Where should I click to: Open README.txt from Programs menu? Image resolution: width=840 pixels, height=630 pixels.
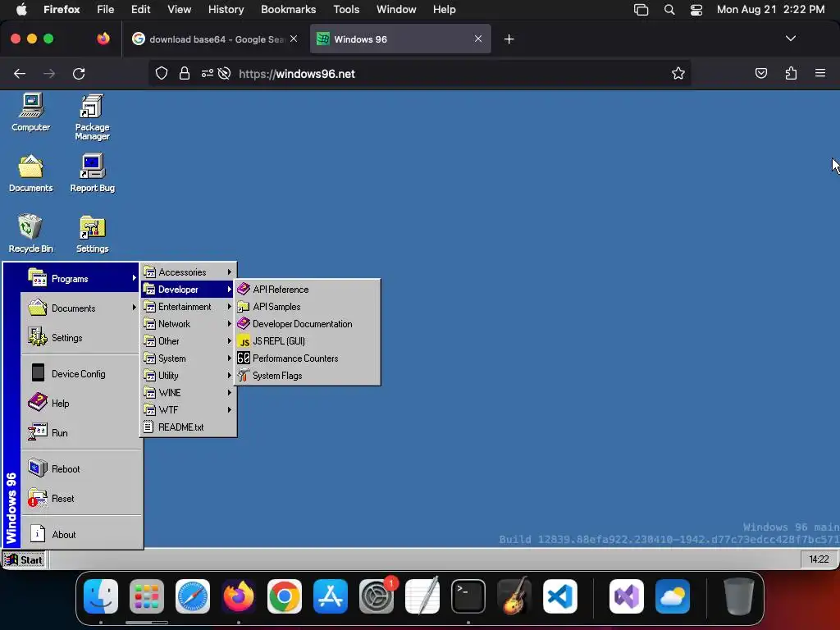(188, 427)
